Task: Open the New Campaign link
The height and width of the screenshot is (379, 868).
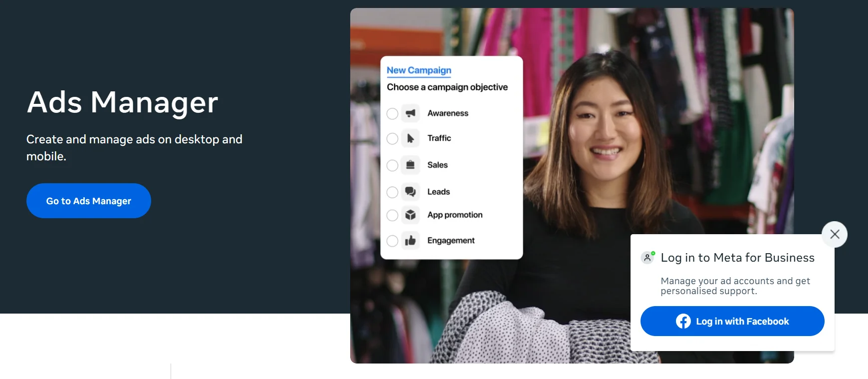Action: pos(419,70)
